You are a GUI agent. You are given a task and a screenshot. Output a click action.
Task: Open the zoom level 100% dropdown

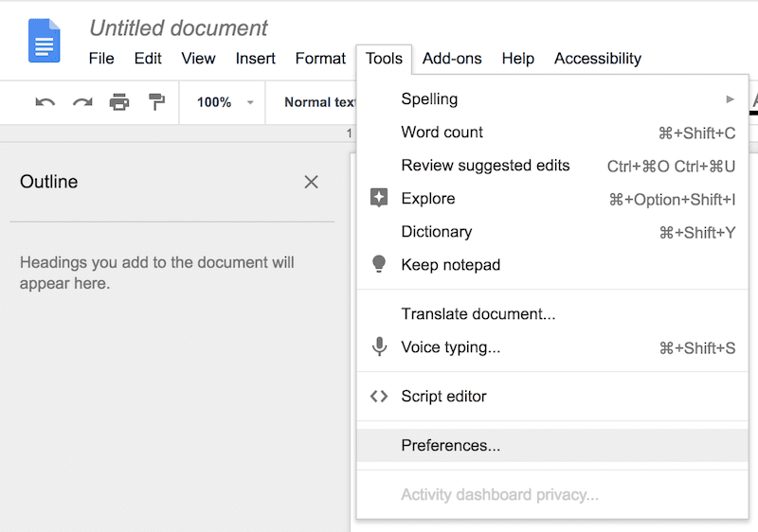[226, 102]
